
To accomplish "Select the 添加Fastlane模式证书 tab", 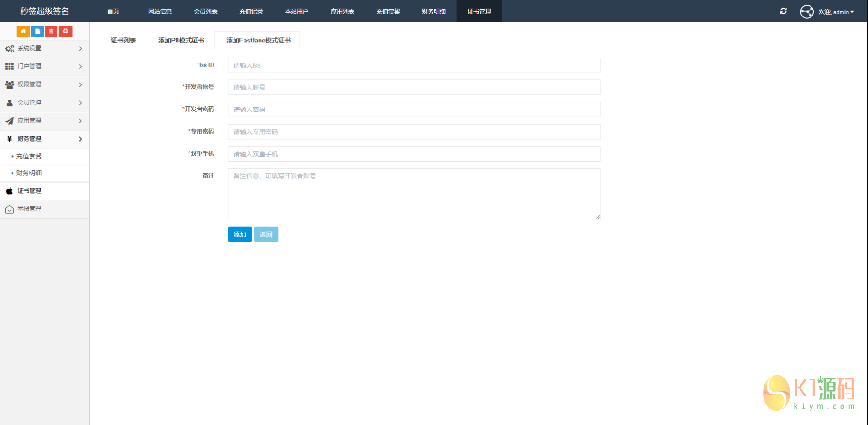I will 258,40.
